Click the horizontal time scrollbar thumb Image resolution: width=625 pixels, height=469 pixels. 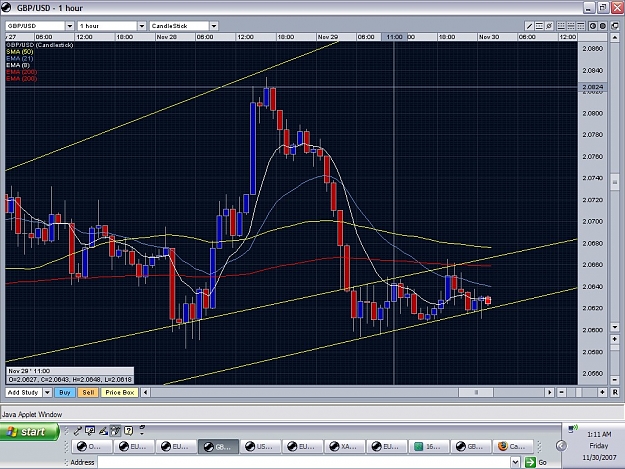coord(476,392)
